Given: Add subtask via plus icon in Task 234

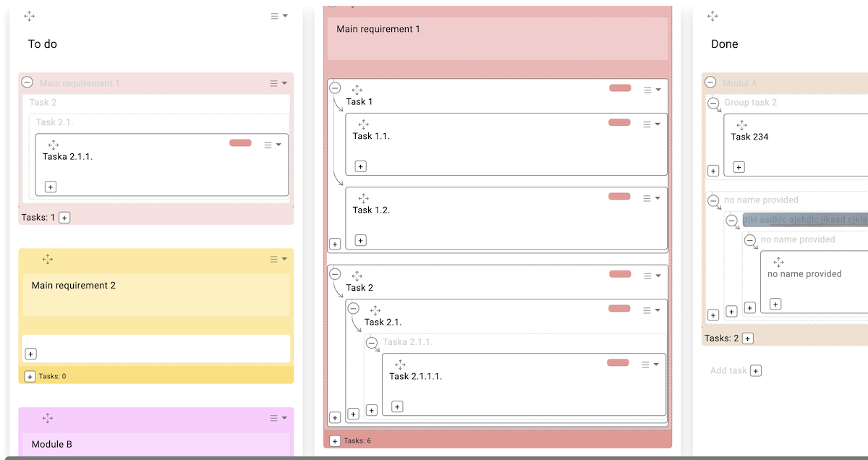Looking at the screenshot, I should tap(739, 167).
